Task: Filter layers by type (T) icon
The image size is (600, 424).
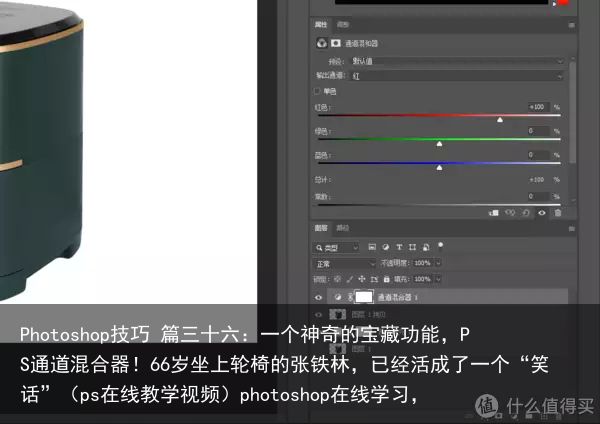Action: tap(399, 247)
